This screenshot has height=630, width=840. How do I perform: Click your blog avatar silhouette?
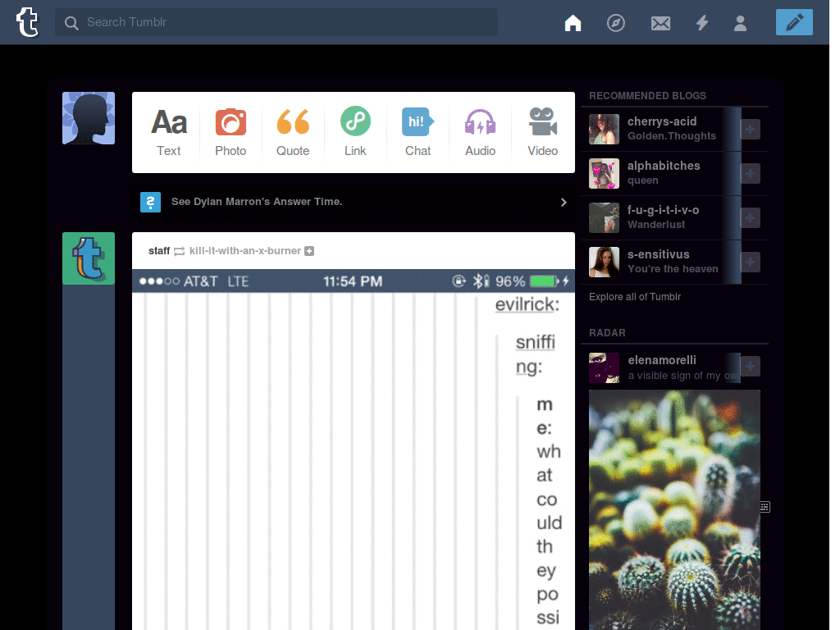(x=89, y=118)
